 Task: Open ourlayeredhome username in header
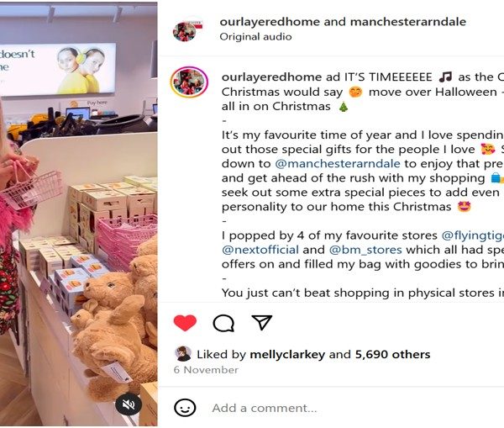click(270, 22)
